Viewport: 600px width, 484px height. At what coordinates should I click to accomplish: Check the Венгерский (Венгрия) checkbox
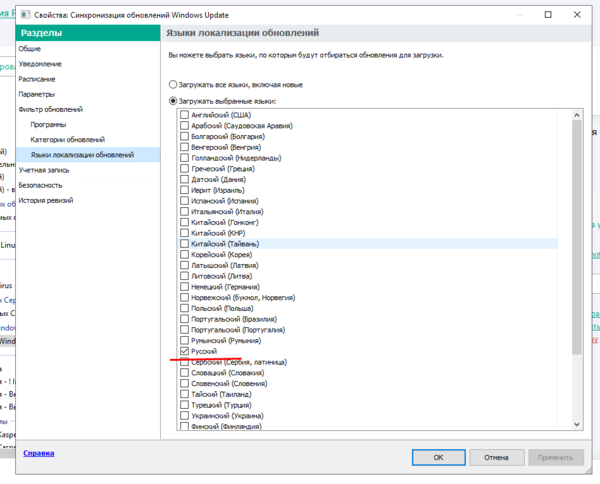coord(184,147)
